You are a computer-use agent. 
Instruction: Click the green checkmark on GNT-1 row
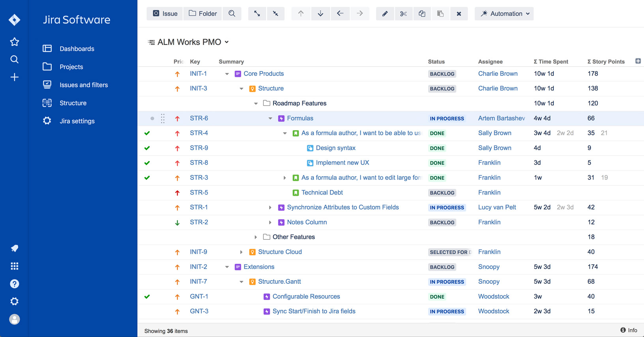click(147, 297)
